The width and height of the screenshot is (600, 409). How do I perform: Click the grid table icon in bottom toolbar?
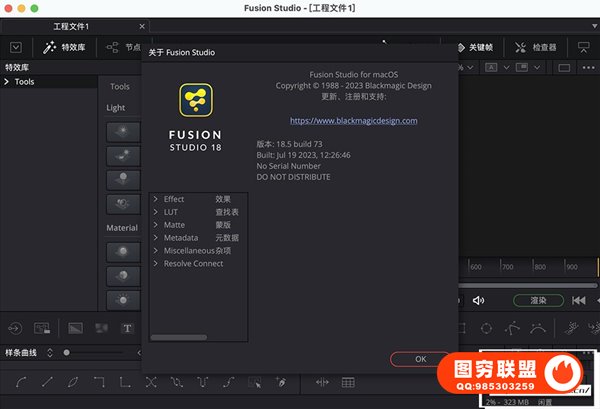point(348,382)
